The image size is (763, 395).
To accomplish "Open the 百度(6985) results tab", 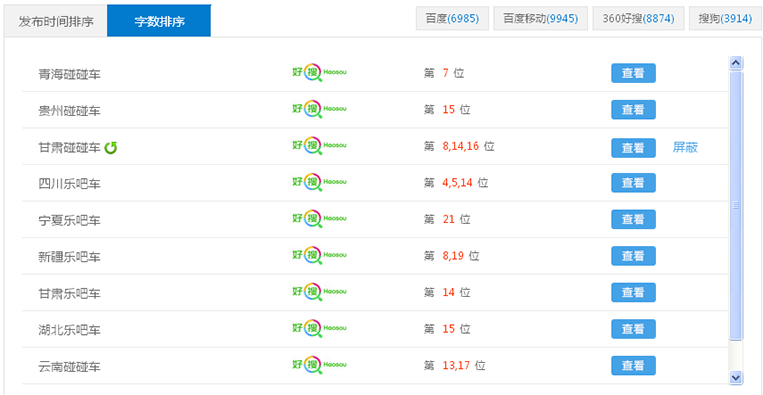I will 453,19.
